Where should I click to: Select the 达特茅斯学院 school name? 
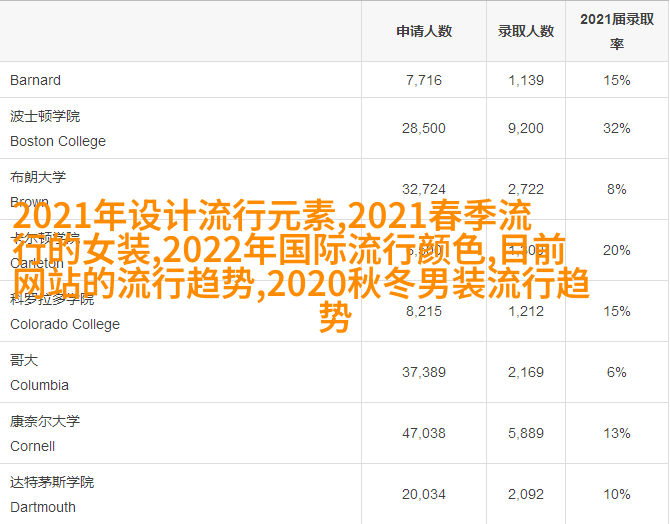pos(52,483)
